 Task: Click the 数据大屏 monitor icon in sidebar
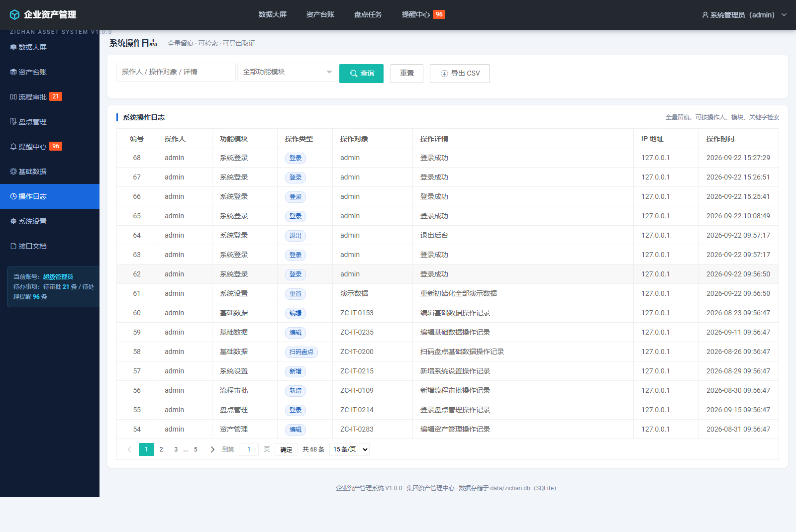click(x=13, y=47)
